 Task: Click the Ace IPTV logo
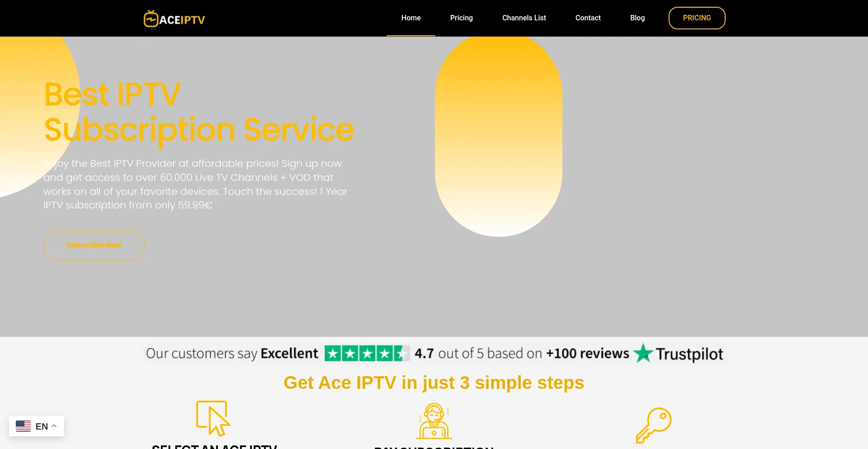[x=174, y=18]
